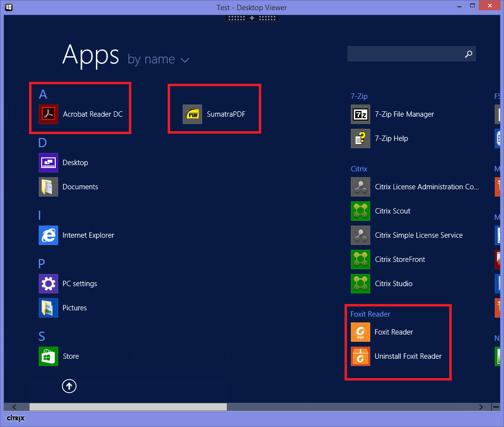Open Pictures folder icon
Screen dimensions: 504x427
click(x=48, y=308)
